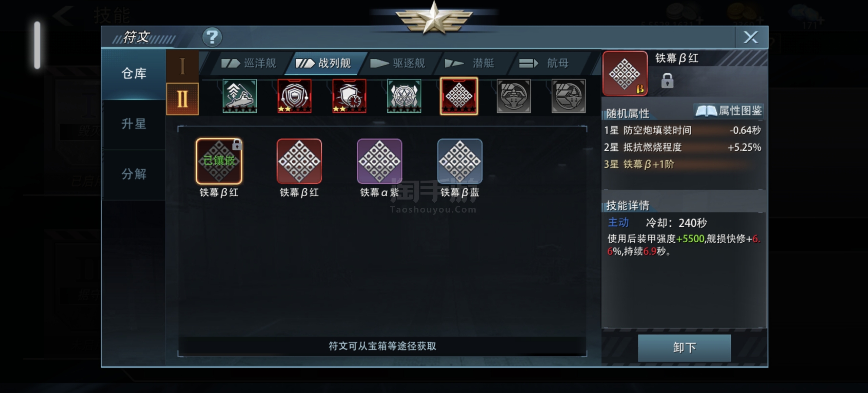
Task: Click the 卸下 button
Action: [x=684, y=348]
